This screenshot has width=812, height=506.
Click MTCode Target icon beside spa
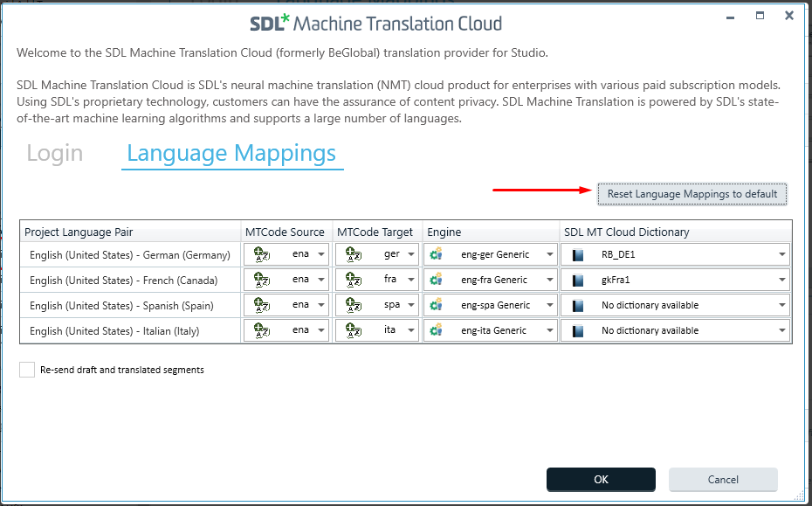point(354,305)
